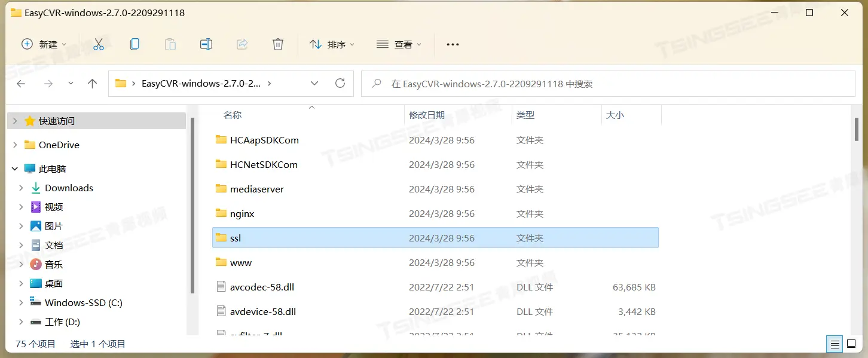Select the ssl folder name
Image resolution: width=868 pixels, height=358 pixels.
pyautogui.click(x=236, y=238)
